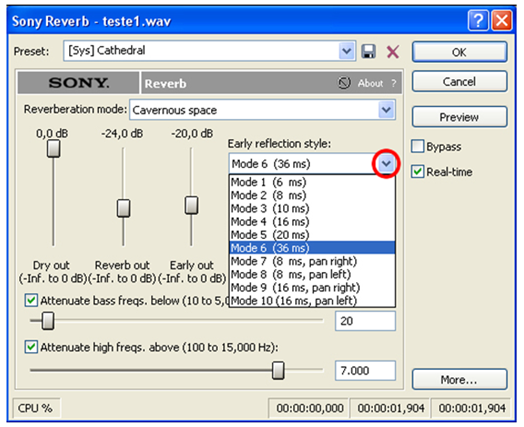Choose Mode 9 (16 ms, pan right)
This screenshot has height=427, width=524.
(312, 287)
